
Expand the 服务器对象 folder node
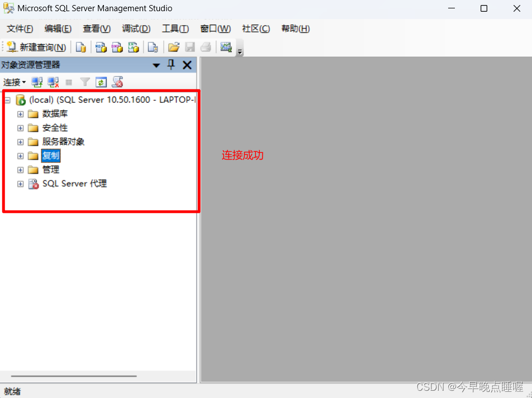[x=20, y=142]
